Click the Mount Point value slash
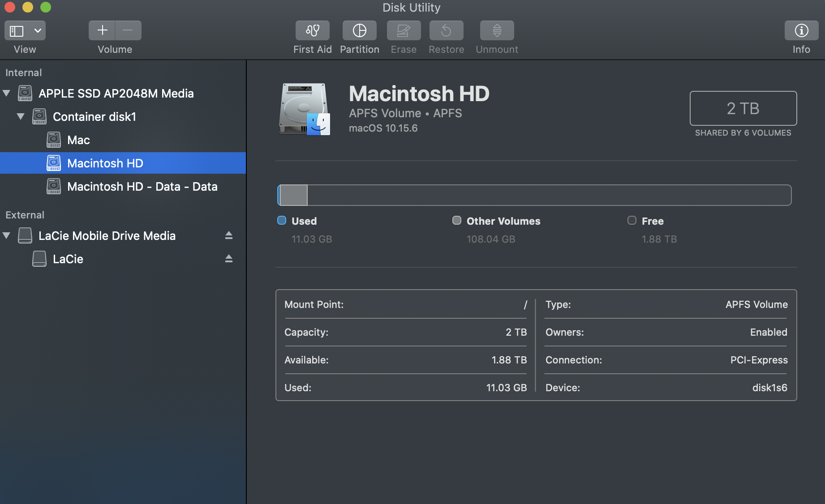Viewport: 825px width, 504px height. [x=525, y=305]
